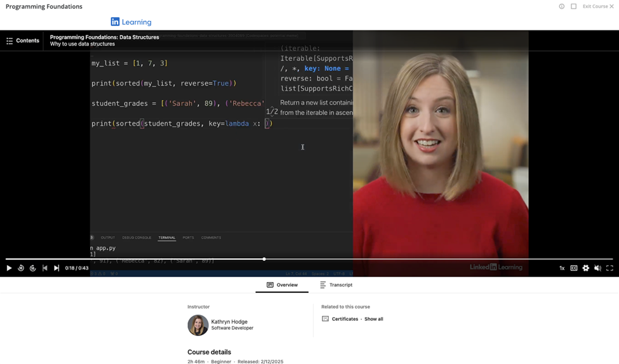The width and height of the screenshot is (619, 364).
Task: Rewind the video 10 seconds
Action: coord(21,268)
